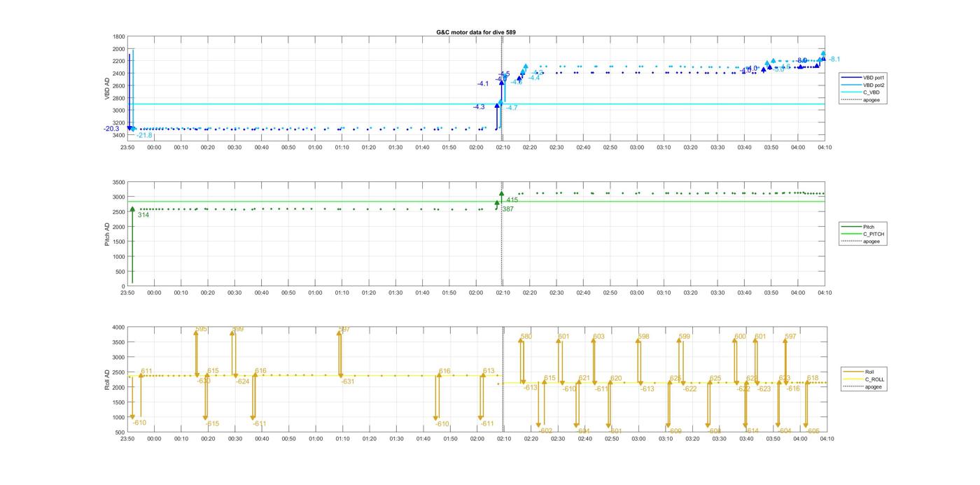Click the 03:00 tick under the VBD plot
The image size is (980, 485).
tap(638, 148)
